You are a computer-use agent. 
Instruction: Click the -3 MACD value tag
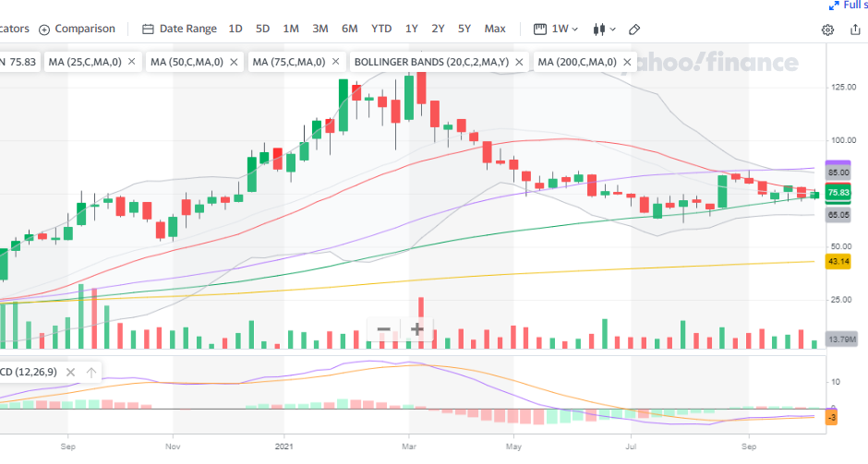[831, 417]
